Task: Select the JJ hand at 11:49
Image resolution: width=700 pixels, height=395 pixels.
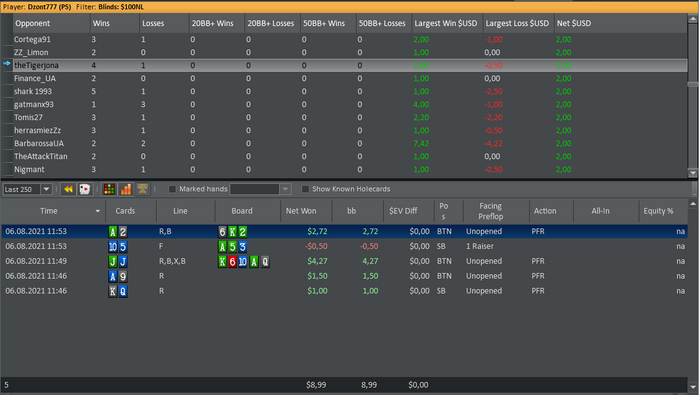Action: [344, 261]
